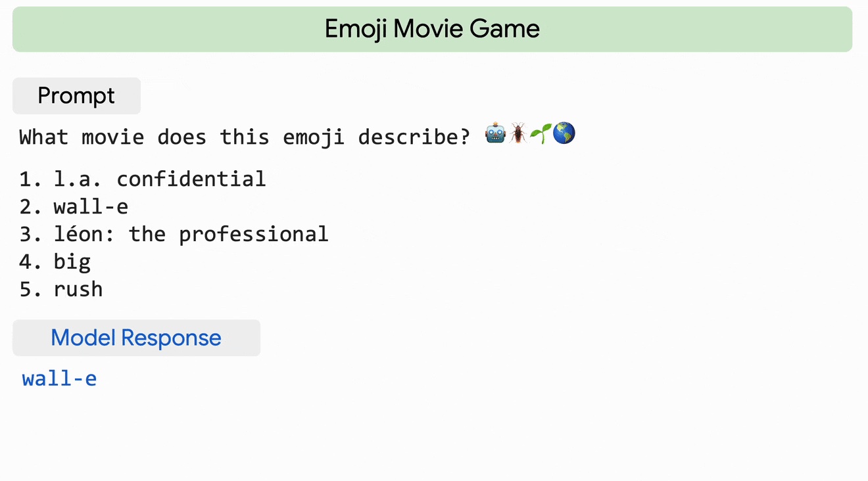
Task: Choose the 'wall-e' option in the list
Action: tap(91, 206)
